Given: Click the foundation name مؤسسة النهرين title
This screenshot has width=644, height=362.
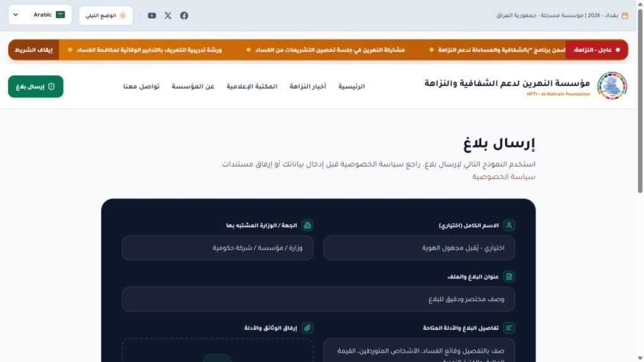Looking at the screenshot, I should pos(507,84).
